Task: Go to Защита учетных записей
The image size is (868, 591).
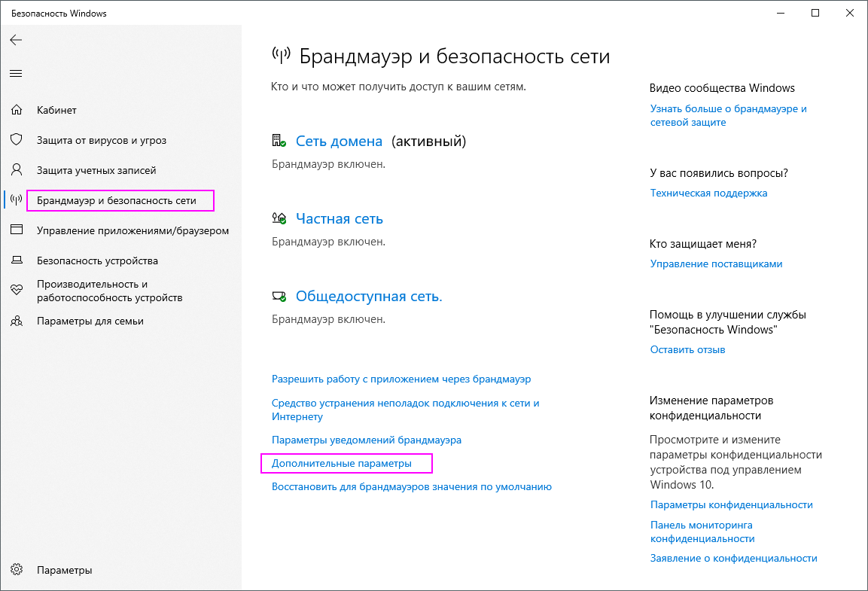Action: pos(96,170)
